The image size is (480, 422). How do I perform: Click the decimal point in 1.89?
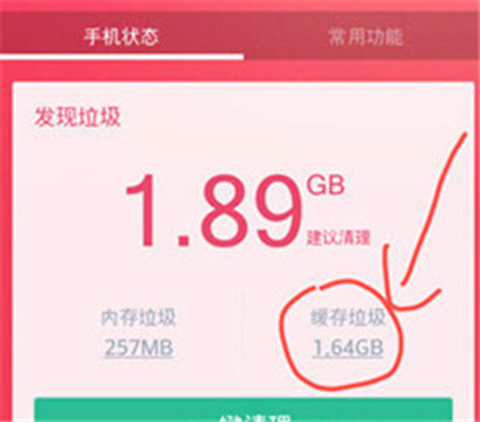(x=183, y=239)
